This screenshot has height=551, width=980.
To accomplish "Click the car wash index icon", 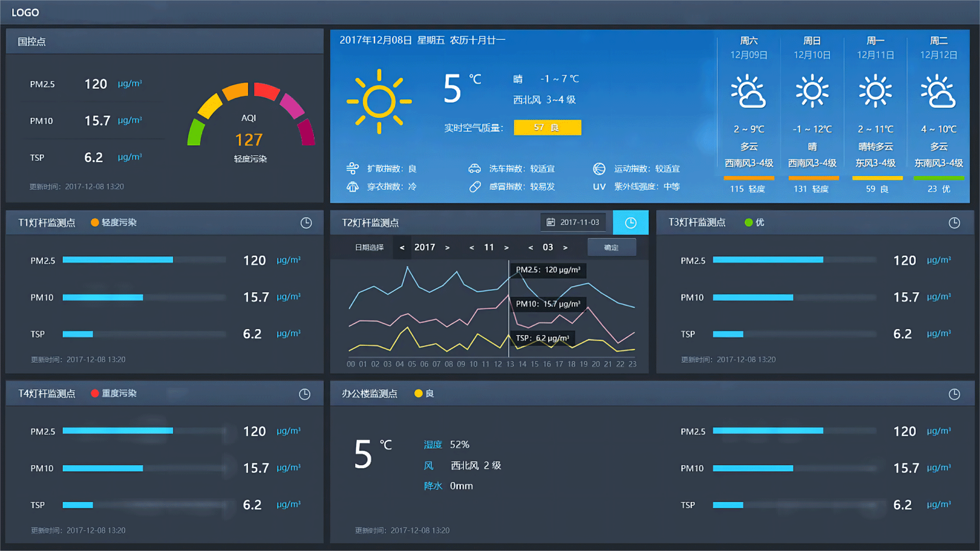I will (x=475, y=169).
